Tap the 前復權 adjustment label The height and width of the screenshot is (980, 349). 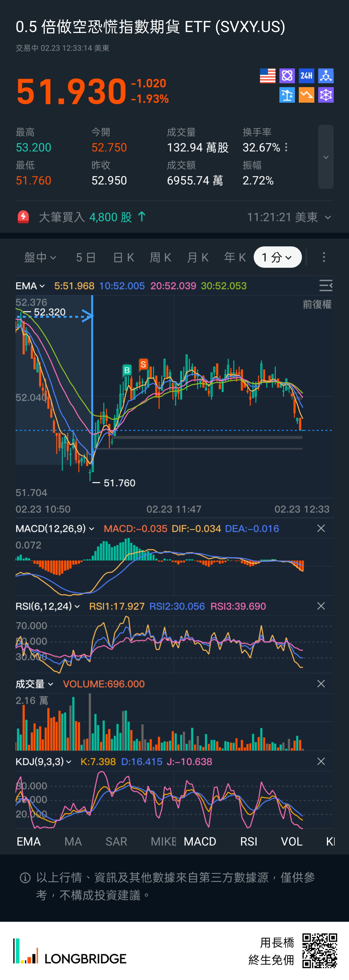[x=317, y=304]
